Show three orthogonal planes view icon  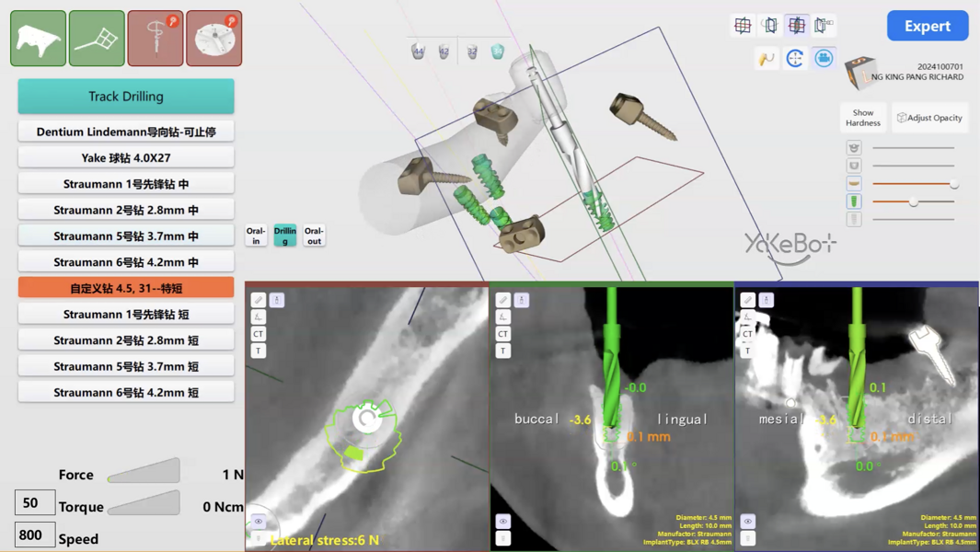click(743, 26)
